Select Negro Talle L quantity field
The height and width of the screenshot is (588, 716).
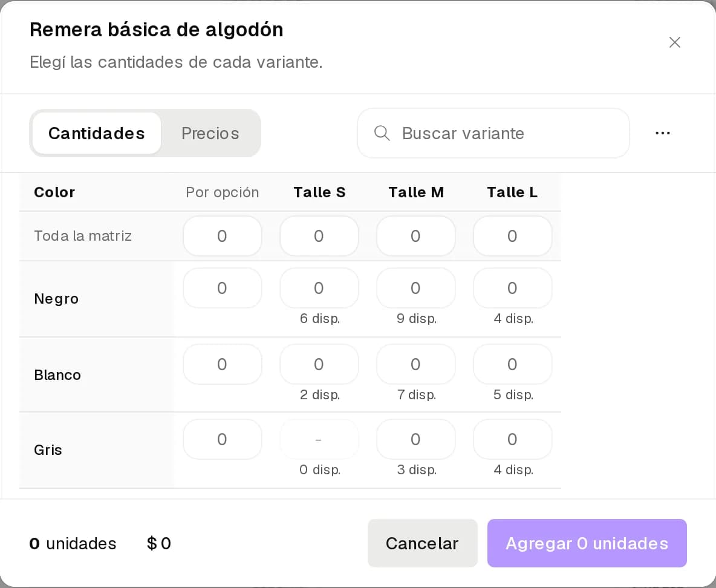click(x=513, y=288)
